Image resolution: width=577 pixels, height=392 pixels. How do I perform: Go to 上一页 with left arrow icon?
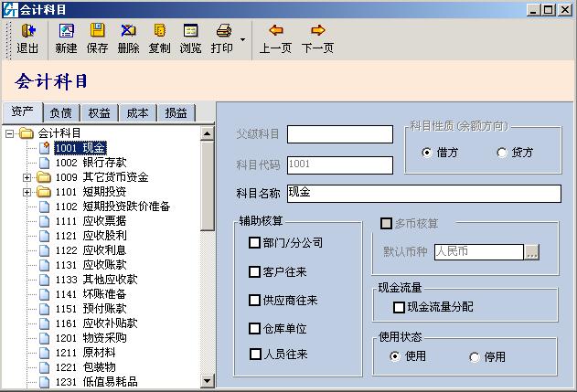coord(276,30)
